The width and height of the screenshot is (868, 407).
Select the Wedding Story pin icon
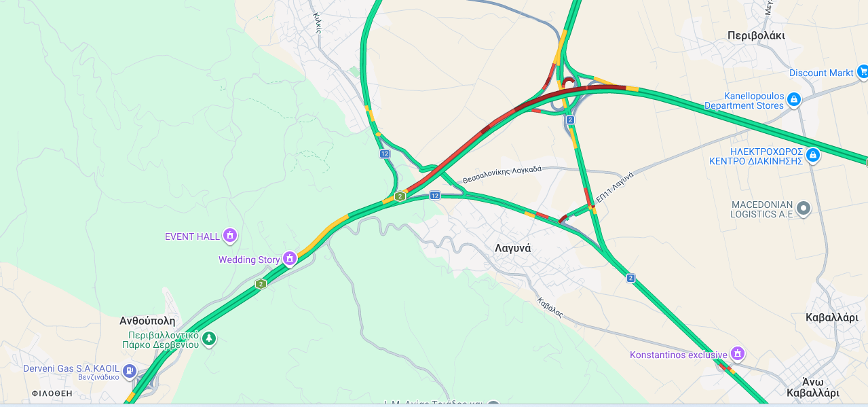click(x=290, y=259)
